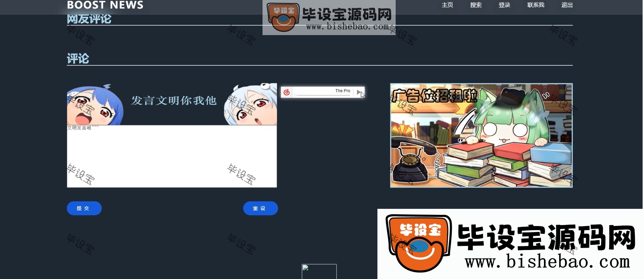Open the 广告位招租啦 advertisement image

click(481, 135)
